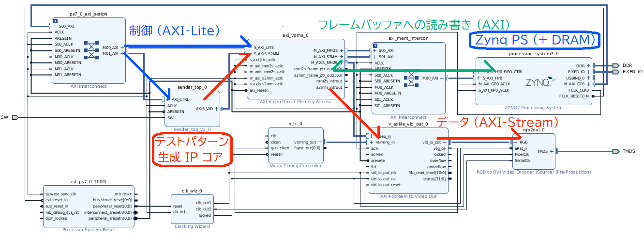Expand the axi_mem_intercon block hierarchy
This screenshot has height=240, width=644.
point(374,46)
